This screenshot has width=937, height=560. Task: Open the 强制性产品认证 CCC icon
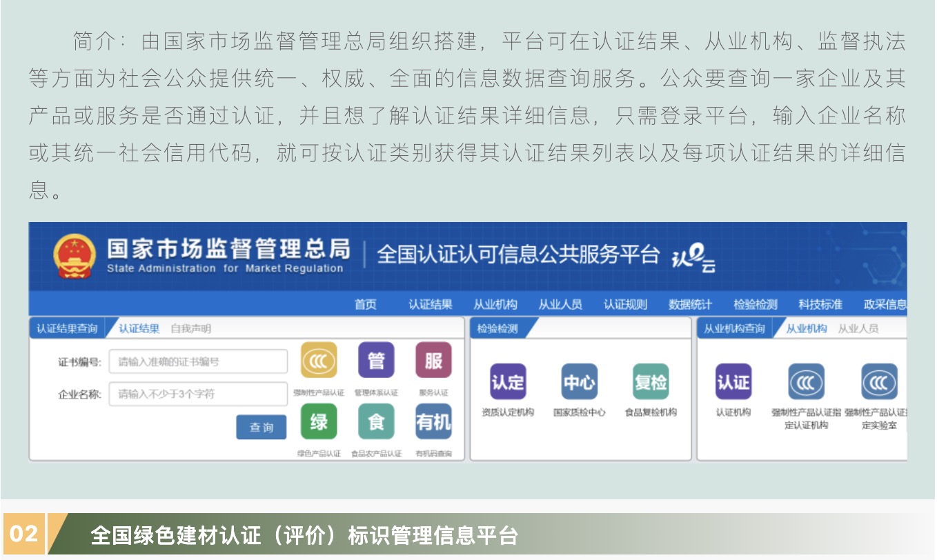point(319,361)
